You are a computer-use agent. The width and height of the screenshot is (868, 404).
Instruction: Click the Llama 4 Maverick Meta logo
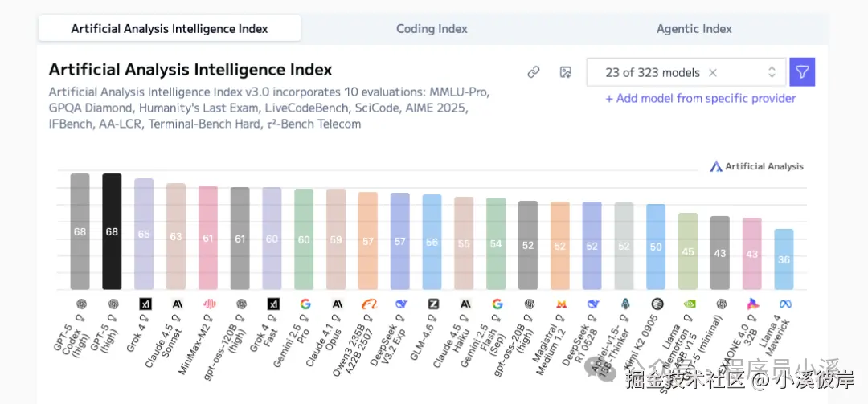[784, 304]
